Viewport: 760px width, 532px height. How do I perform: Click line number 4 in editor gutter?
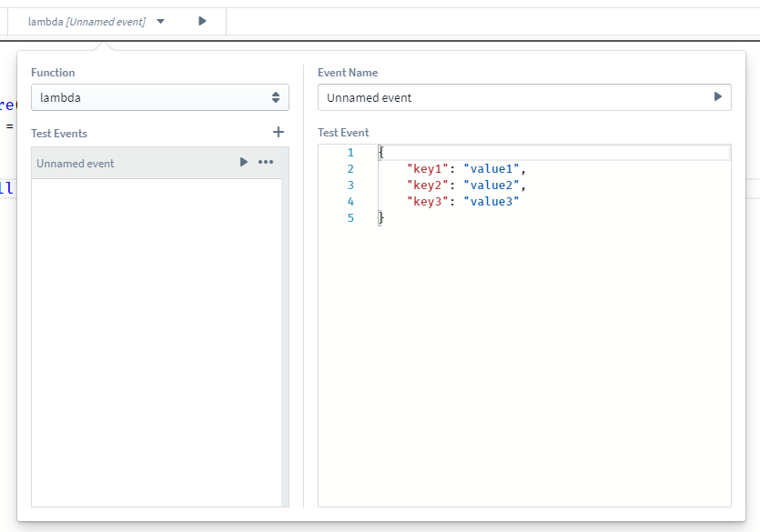[350, 202]
